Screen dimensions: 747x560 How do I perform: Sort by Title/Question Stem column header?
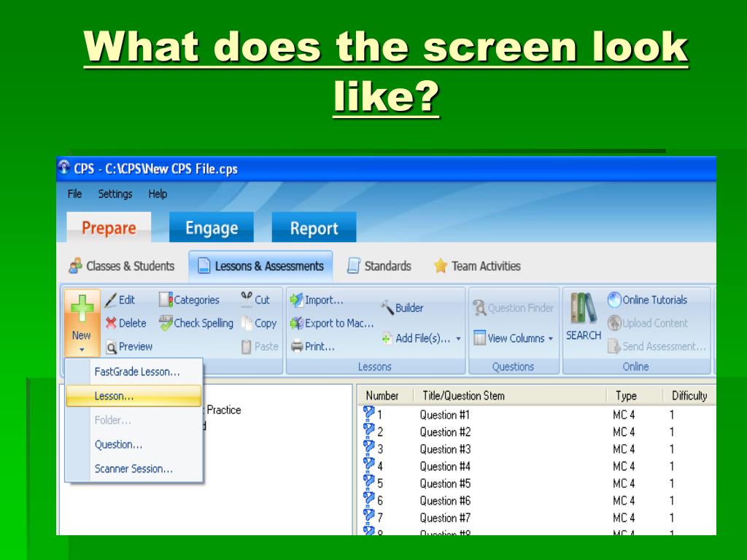pyautogui.click(x=511, y=396)
